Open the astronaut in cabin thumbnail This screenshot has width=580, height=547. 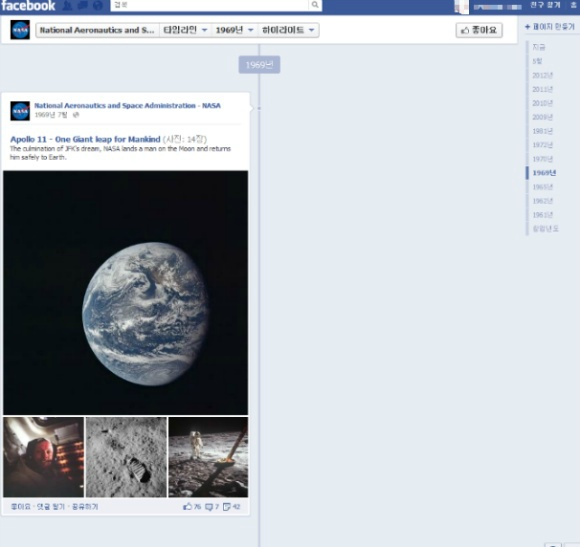(44, 457)
